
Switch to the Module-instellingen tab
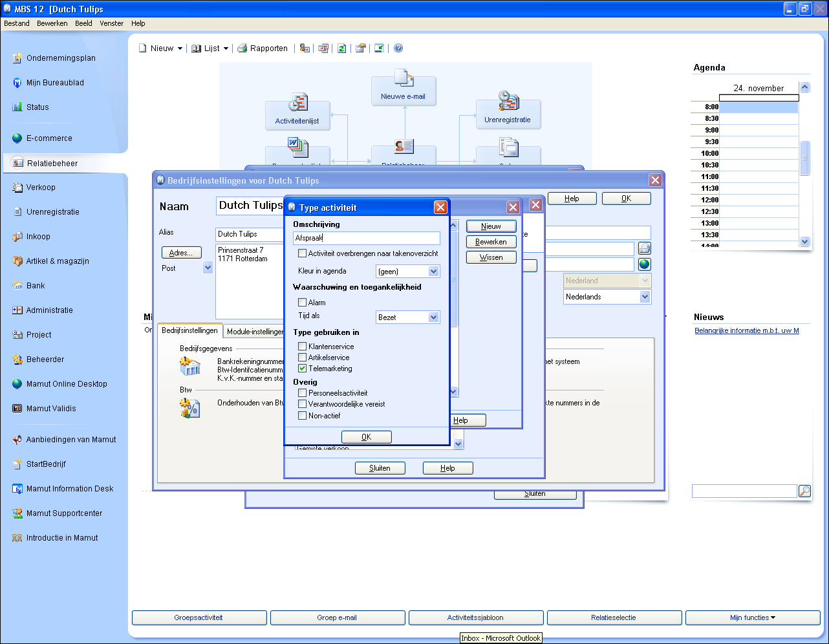(255, 332)
